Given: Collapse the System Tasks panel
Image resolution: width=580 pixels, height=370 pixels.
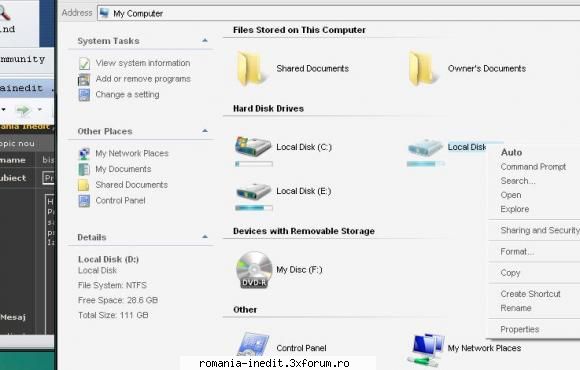Looking at the screenshot, I should coord(205,40).
